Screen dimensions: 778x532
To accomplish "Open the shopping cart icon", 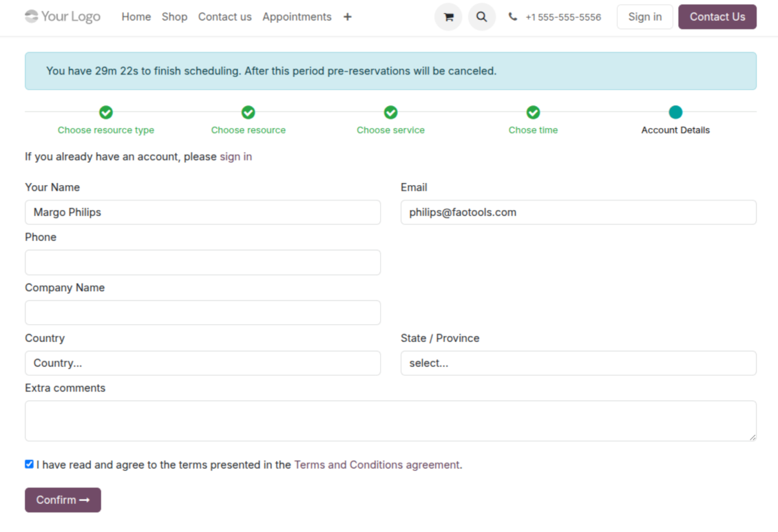I will pos(448,17).
